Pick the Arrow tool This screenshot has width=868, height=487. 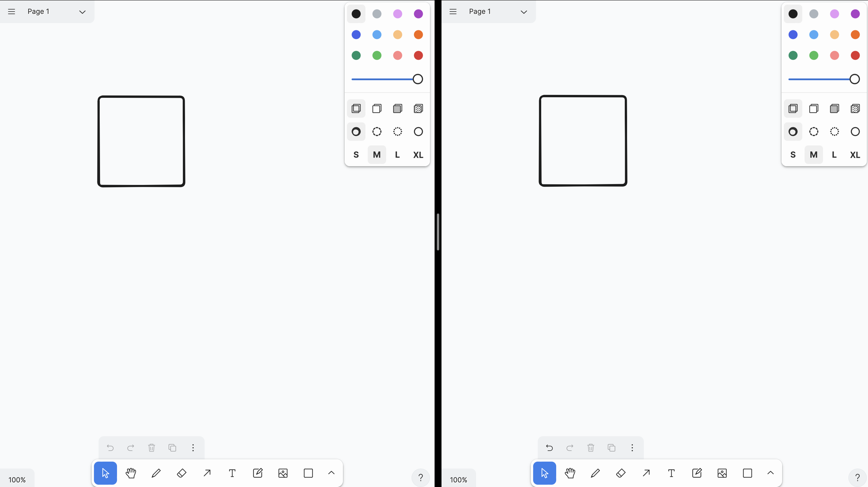tap(207, 473)
